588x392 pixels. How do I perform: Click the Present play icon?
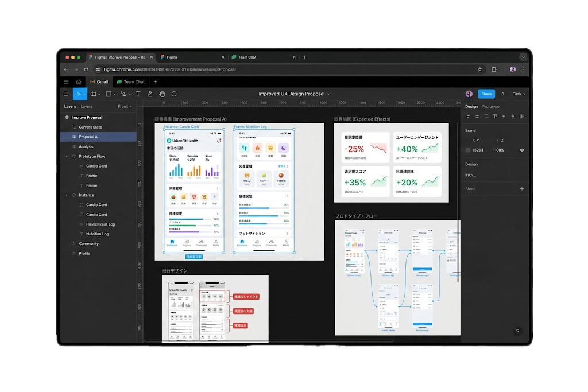click(503, 94)
